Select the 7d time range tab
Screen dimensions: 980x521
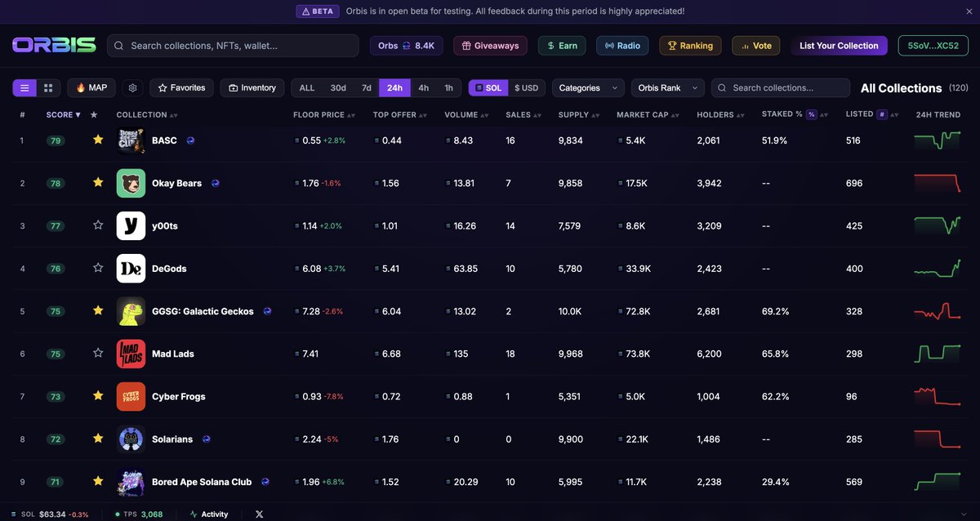click(x=367, y=87)
